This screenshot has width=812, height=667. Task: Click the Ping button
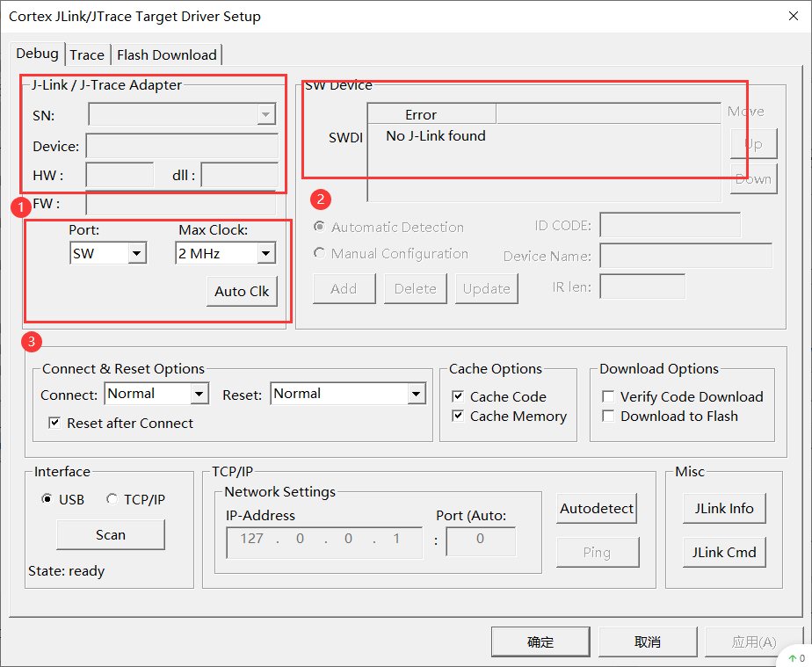[x=598, y=552]
